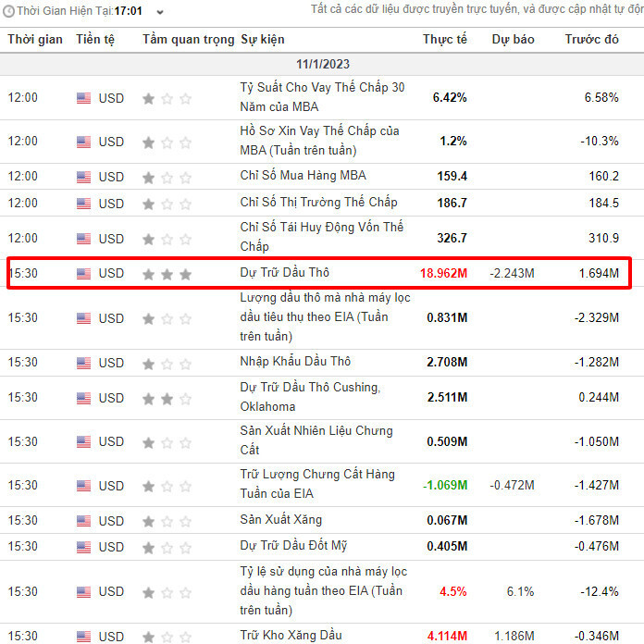Click importance stars in Dự Trữ Dầu Đốt Mỹ row

[x=167, y=548]
